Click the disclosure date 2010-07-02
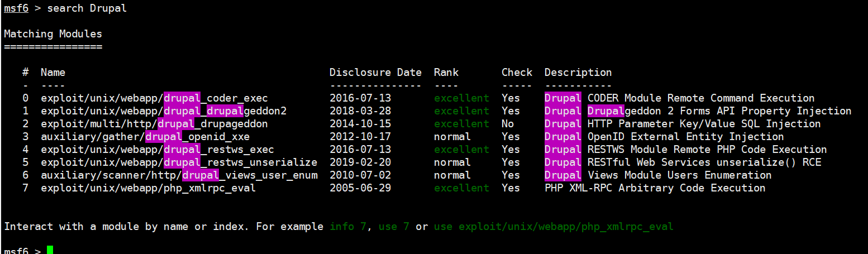Image resolution: width=868 pixels, height=254 pixels. [360, 175]
